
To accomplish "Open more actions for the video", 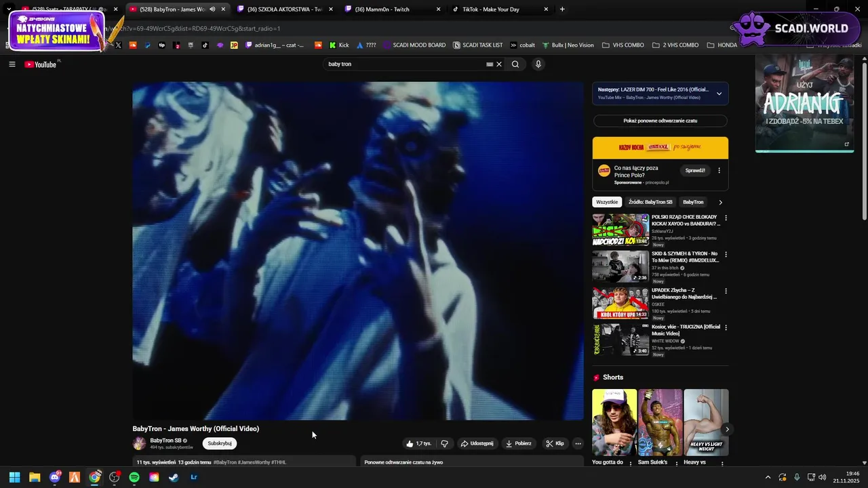I will 578,443.
